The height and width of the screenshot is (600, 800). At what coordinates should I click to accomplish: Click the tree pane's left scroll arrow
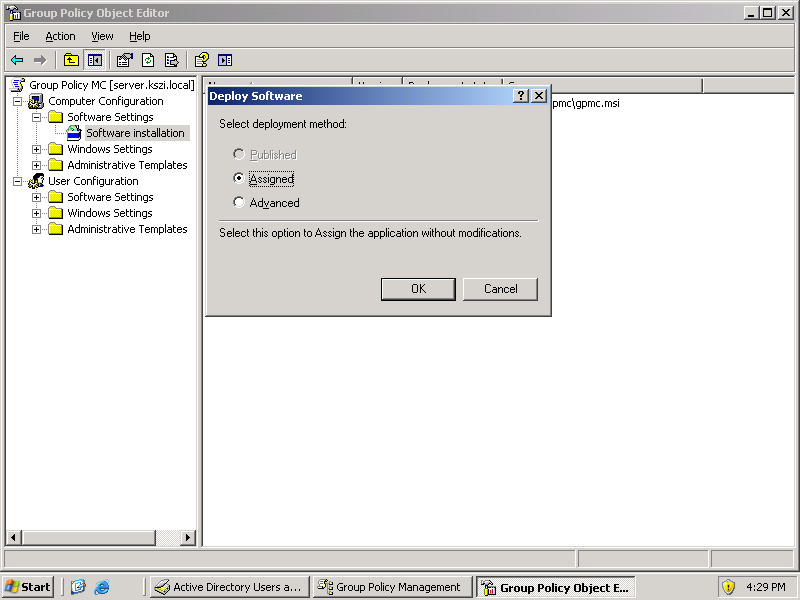[x=13, y=537]
